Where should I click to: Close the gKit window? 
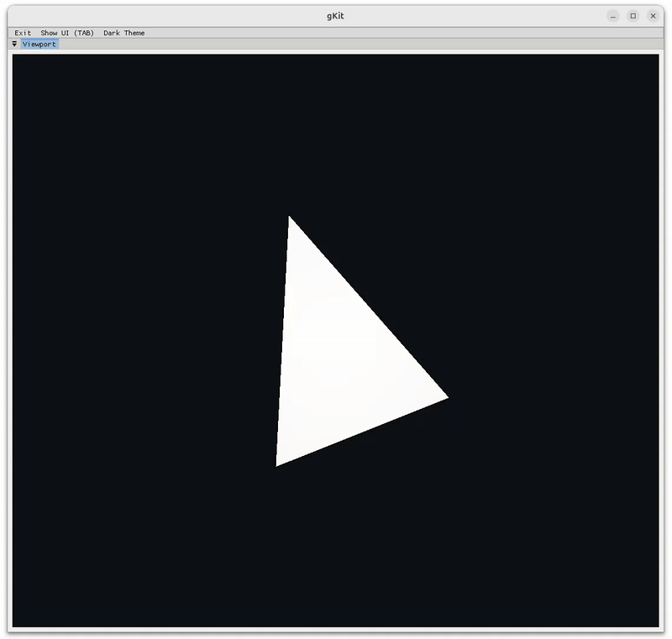click(654, 16)
